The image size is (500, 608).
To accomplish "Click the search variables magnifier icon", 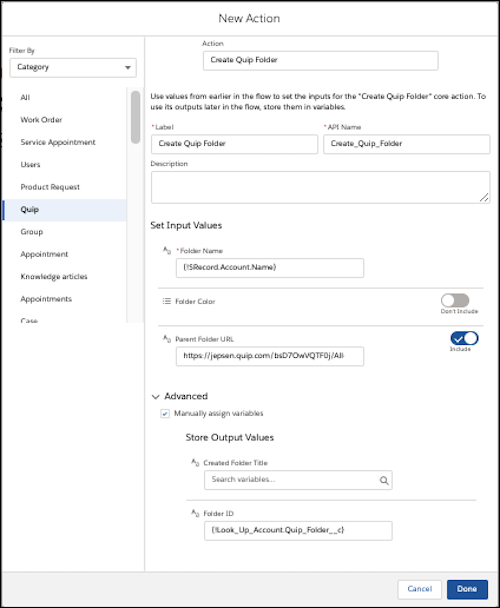I will click(x=384, y=480).
